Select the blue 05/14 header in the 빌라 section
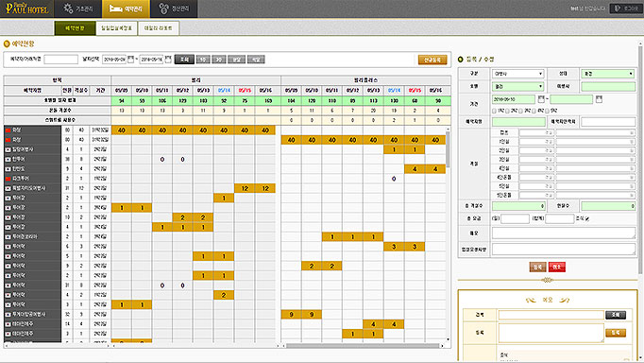Screen dimensions: 644x363 click(x=224, y=90)
